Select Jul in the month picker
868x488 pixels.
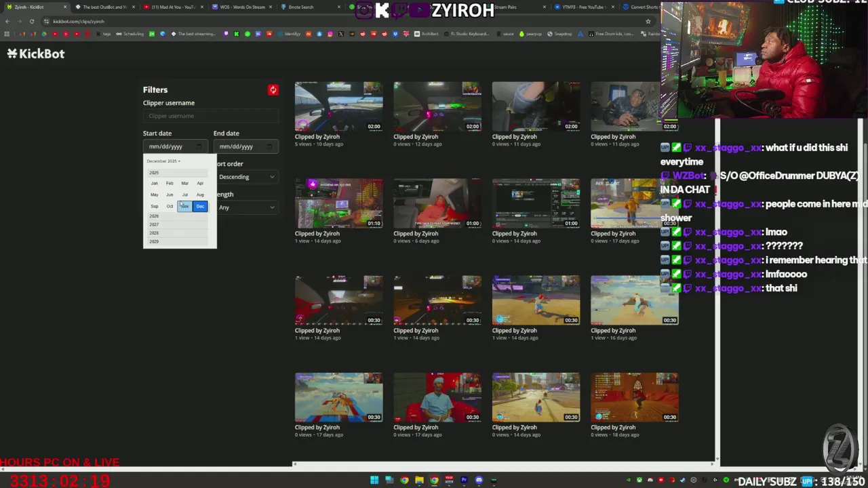tap(184, 195)
